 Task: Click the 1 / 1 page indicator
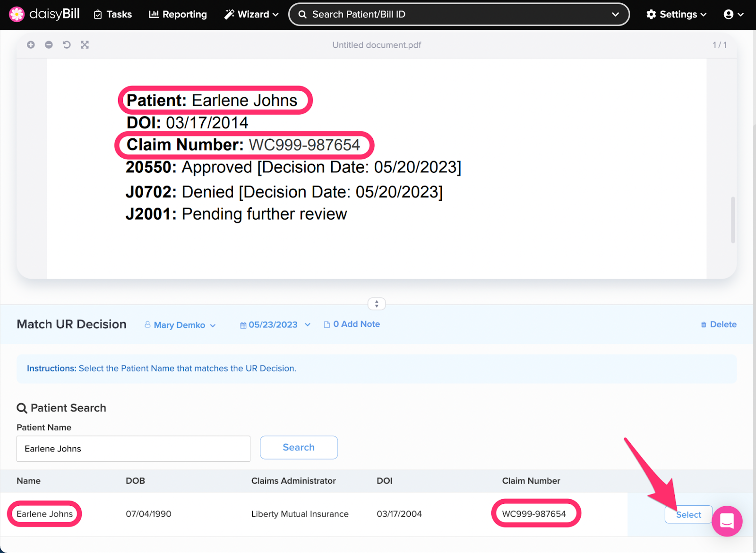point(720,45)
